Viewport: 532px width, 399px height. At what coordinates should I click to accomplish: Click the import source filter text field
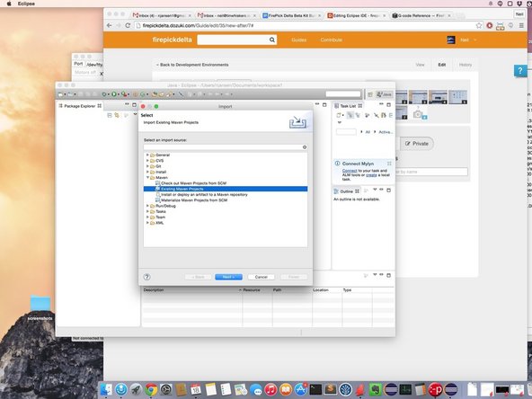click(223, 146)
